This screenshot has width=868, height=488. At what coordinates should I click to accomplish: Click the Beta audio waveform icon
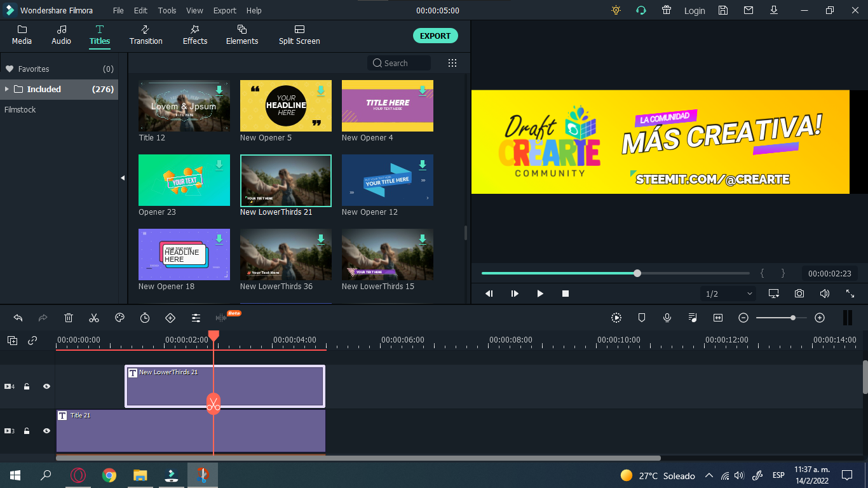222,317
